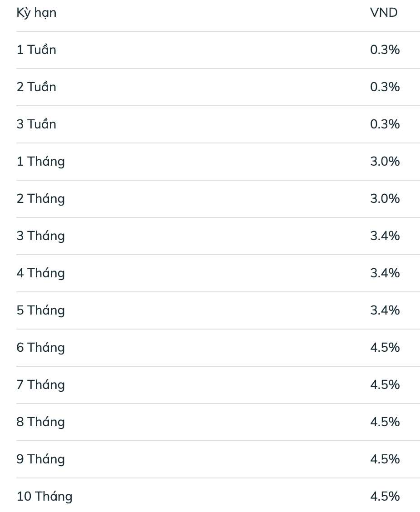Click the 0.3% rate for 1 Tuần
420x512 pixels.
(x=385, y=50)
